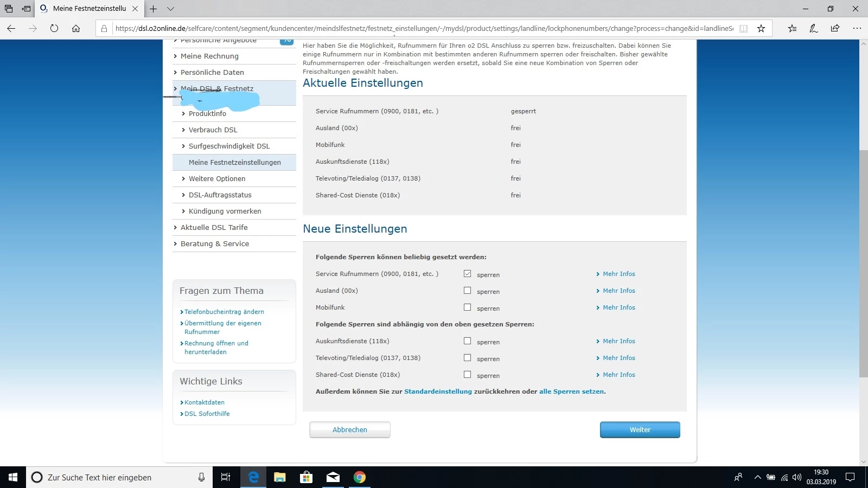Check the Auskunftsdienste (118x) sperren checkbox
This screenshot has width=868, height=488.
click(468, 341)
